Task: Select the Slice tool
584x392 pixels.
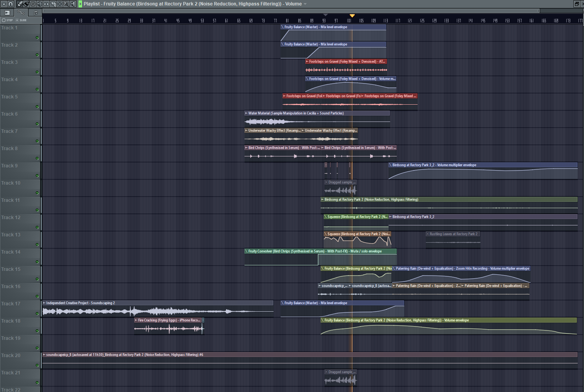Action: [x=53, y=4]
